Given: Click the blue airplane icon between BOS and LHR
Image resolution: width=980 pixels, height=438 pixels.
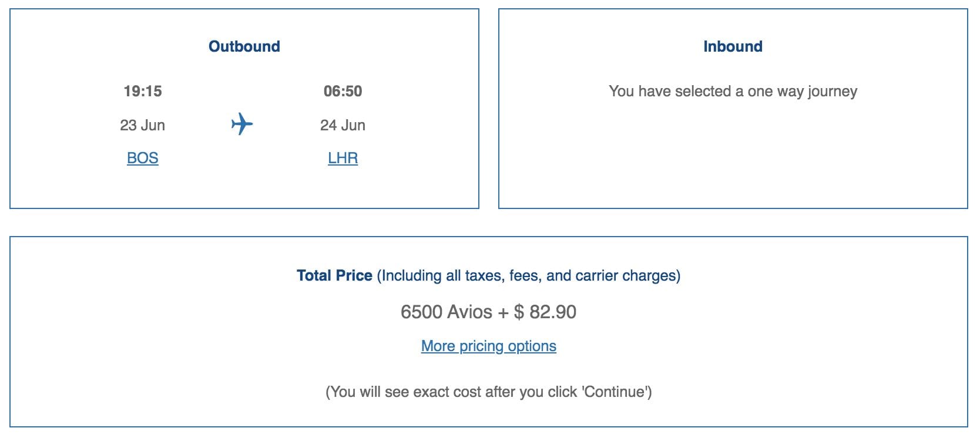Looking at the screenshot, I should 241,124.
